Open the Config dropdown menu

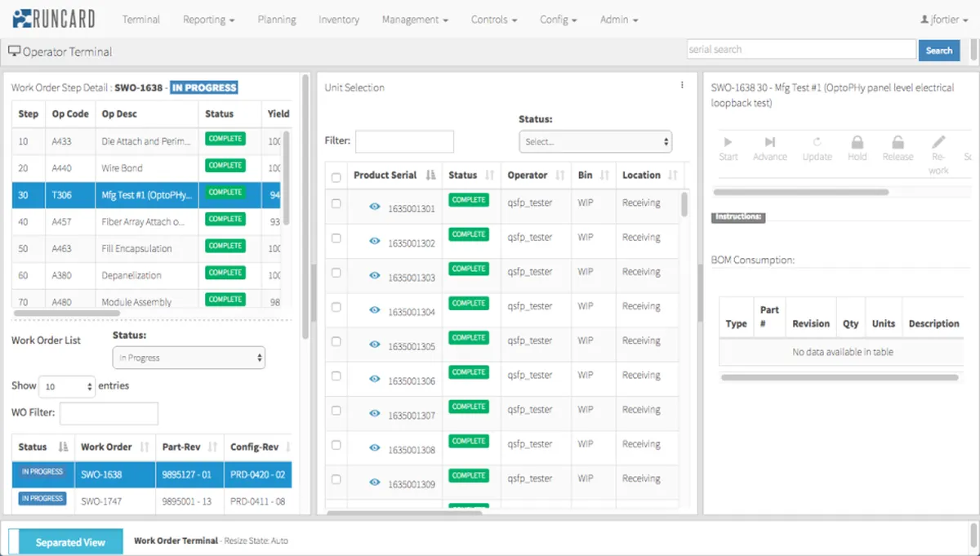pos(559,20)
